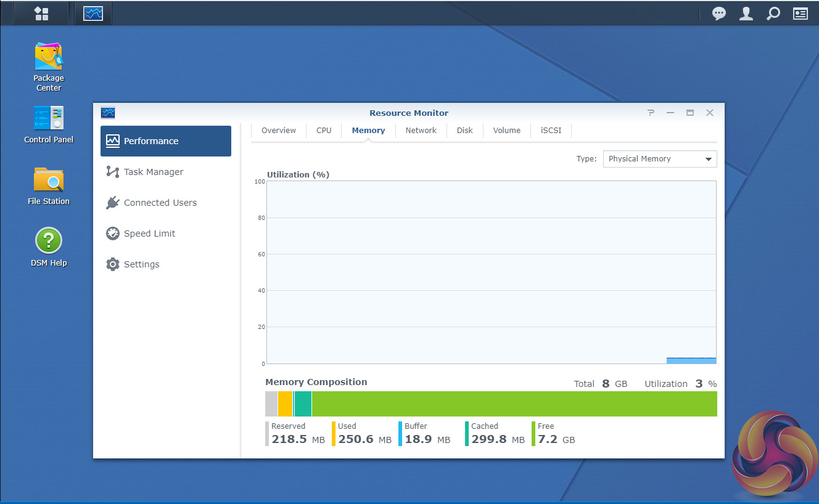The width and height of the screenshot is (819, 504).
Task: Open the user options person icon
Action: point(746,13)
